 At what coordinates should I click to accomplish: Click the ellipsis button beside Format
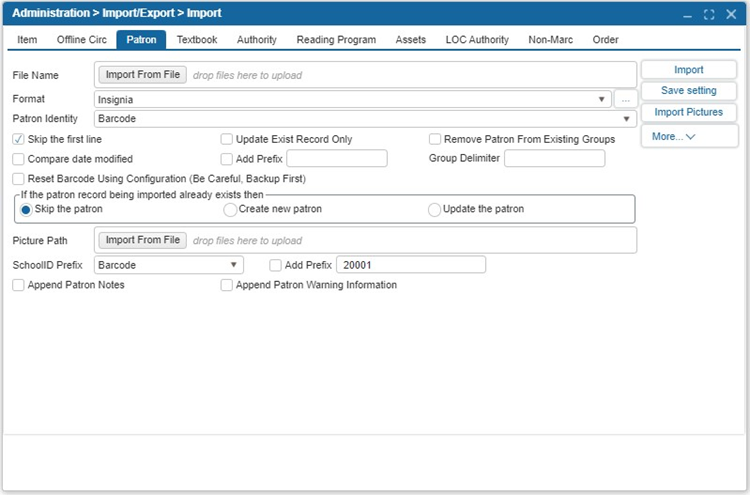(x=625, y=99)
